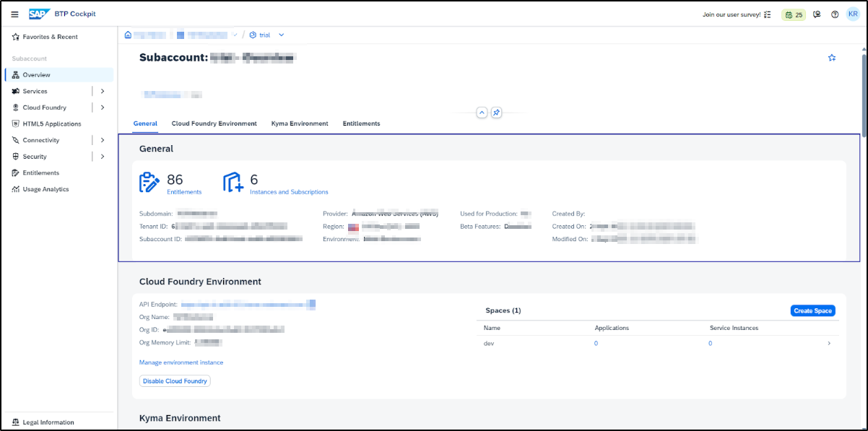Collapse the subaccount header section
Image resolution: width=868 pixels, height=431 pixels.
pyautogui.click(x=482, y=113)
